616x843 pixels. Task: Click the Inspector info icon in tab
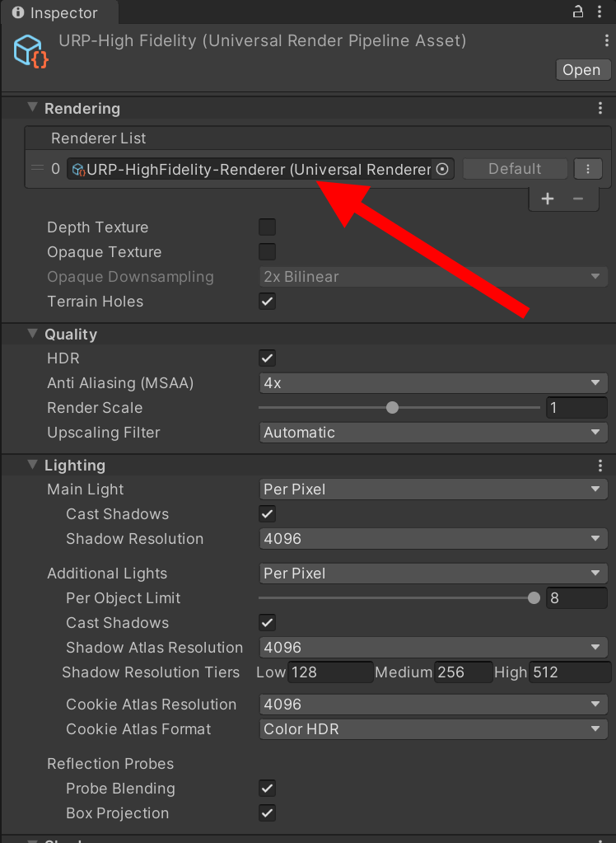[x=18, y=12]
